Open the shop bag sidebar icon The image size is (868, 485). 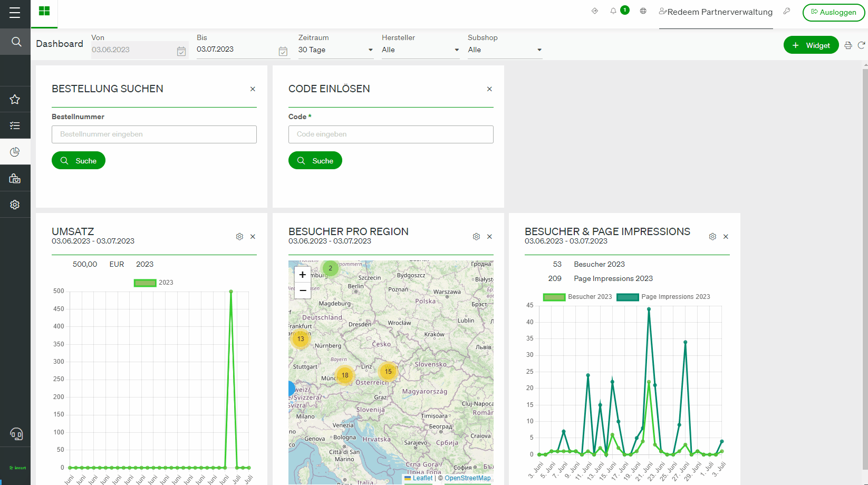15,178
